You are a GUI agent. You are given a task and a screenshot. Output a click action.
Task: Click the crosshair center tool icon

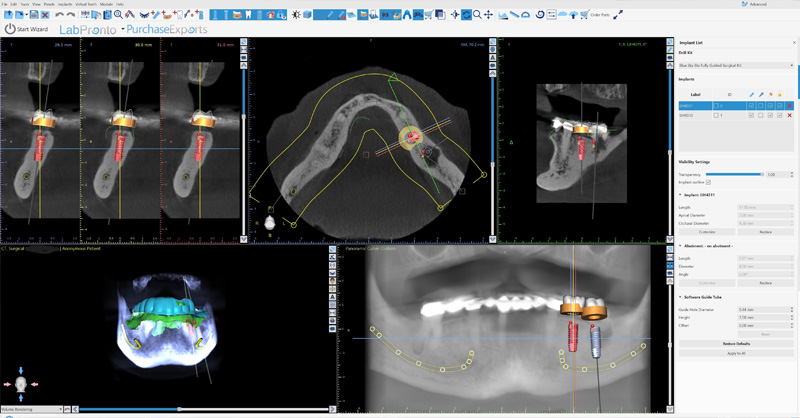pos(455,15)
